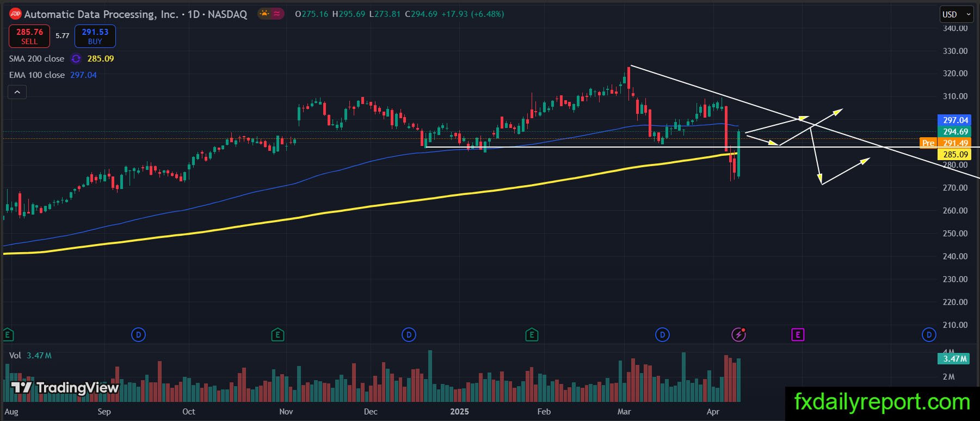
Task: Click the +17.93 (+6.48%) change value
Action: pyautogui.click(x=473, y=14)
